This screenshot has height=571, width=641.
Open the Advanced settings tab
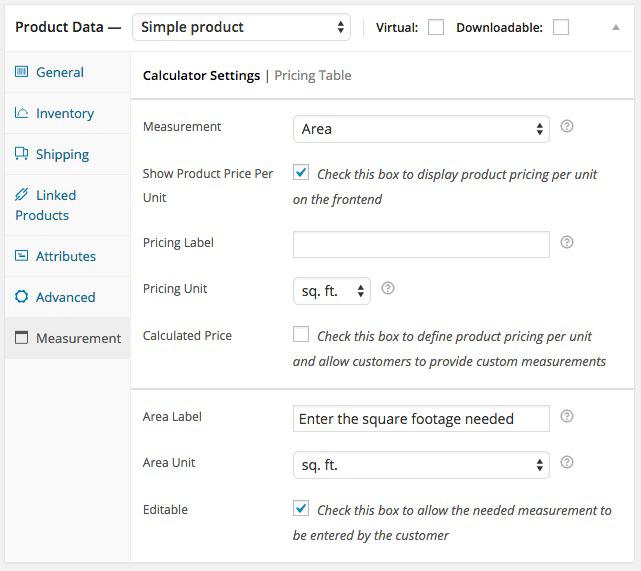pyautogui.click(x=65, y=297)
